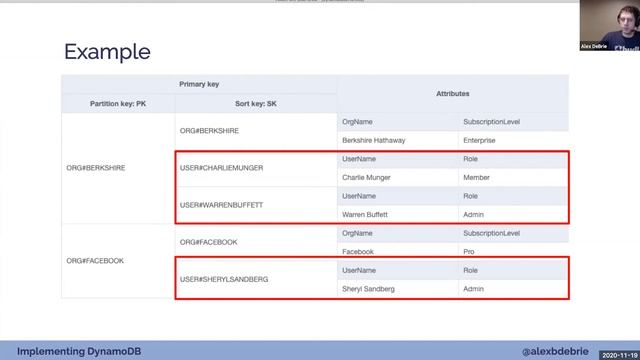Viewport: 640px width, 360px height.
Task: Click the @alexbdebrie handle in footer
Action: pos(555,351)
